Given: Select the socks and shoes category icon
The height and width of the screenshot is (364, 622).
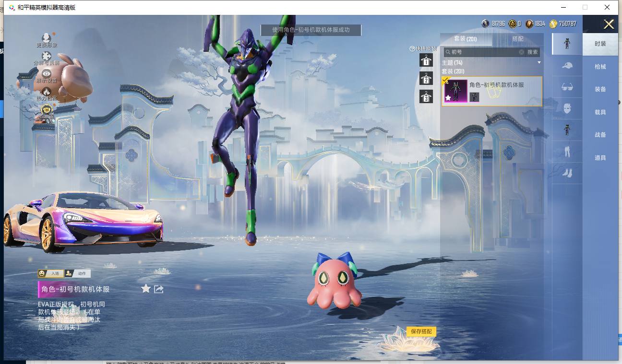Looking at the screenshot, I should pos(567,173).
